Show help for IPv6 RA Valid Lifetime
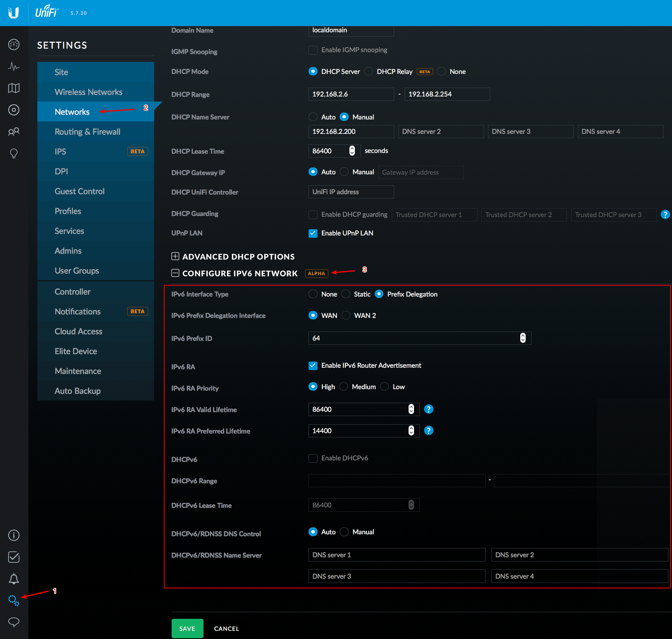The image size is (672, 639). coord(429,409)
